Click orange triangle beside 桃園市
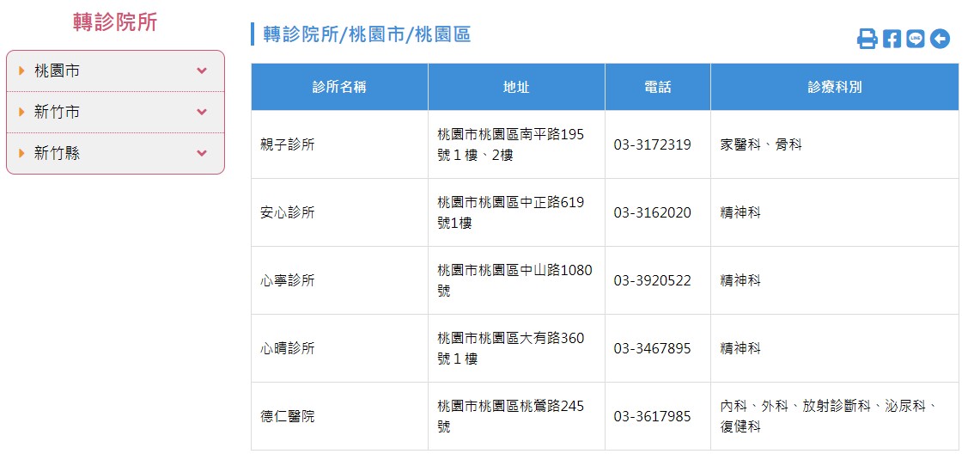This screenshot has height=460, width=980. coord(22,71)
